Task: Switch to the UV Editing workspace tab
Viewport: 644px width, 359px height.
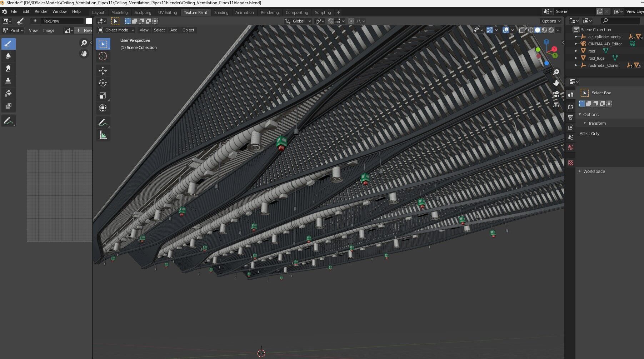Action: (168, 13)
